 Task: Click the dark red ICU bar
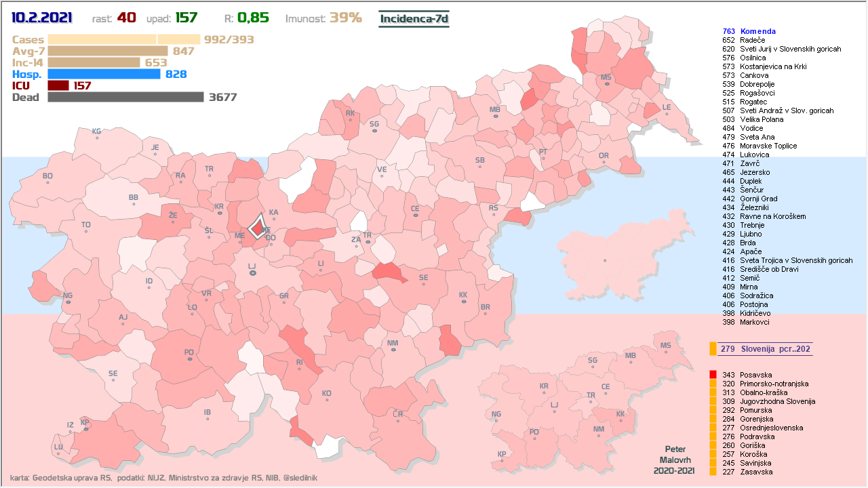click(58, 85)
